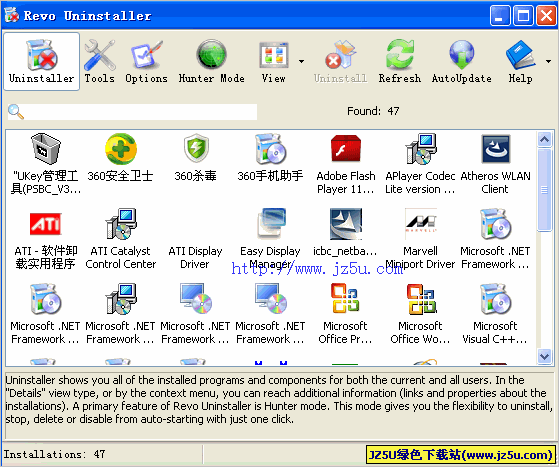Expand the Help dropdown arrow
Viewport: 559px width, 467px height.
549,61
